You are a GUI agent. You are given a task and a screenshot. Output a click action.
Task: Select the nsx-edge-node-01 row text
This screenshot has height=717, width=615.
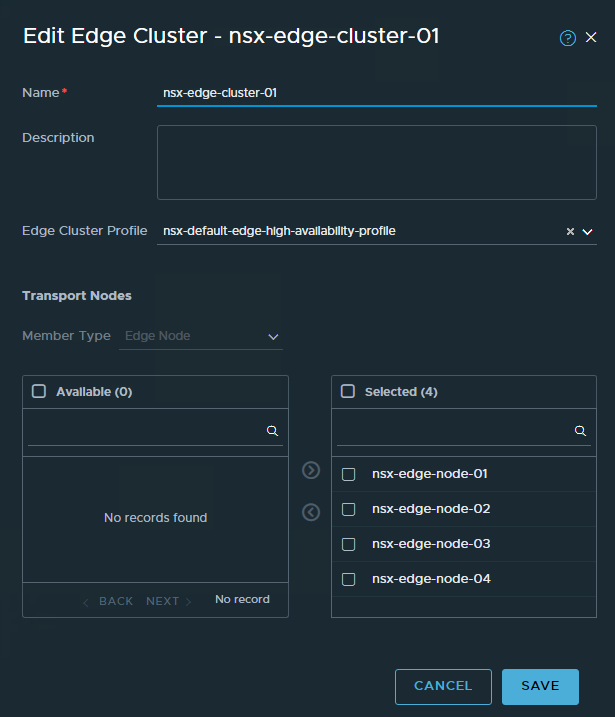(x=430, y=474)
